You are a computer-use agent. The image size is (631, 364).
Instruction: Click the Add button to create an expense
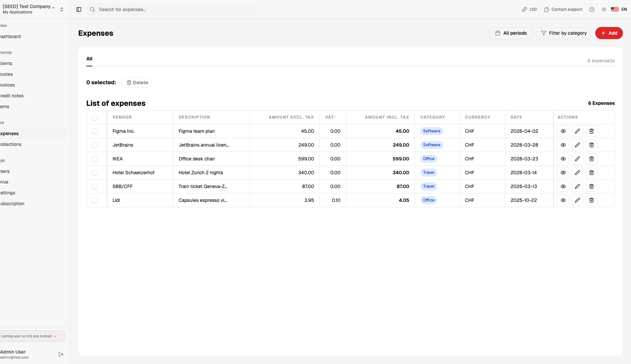[609, 33]
